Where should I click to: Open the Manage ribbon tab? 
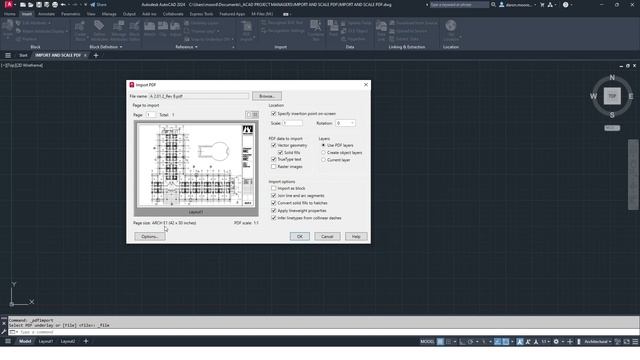coord(109,14)
